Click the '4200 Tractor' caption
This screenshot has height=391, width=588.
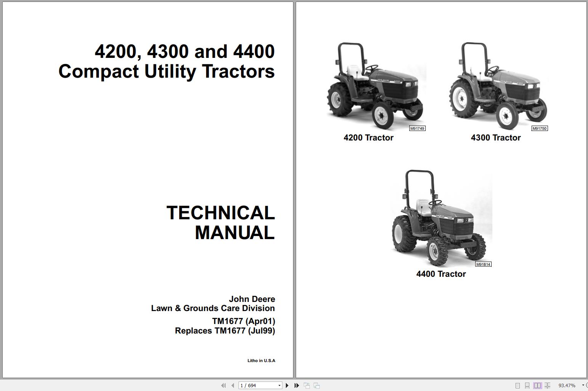pos(369,137)
